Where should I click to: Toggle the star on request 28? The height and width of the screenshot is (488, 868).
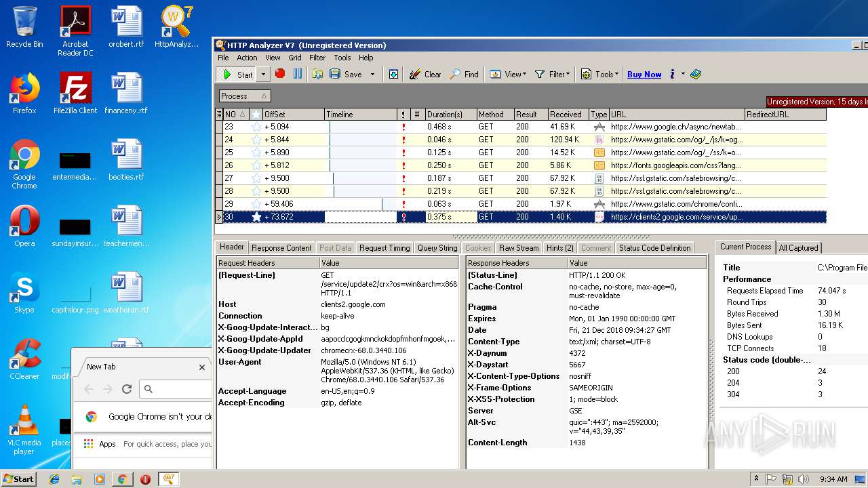click(256, 191)
